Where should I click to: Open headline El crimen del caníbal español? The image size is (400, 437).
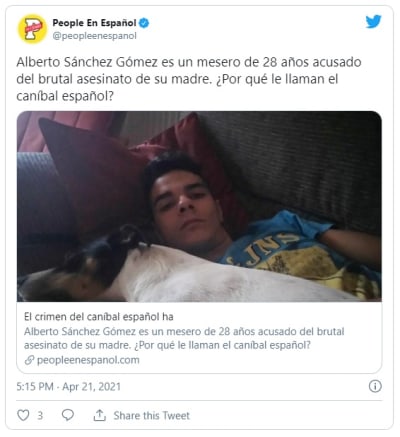pyautogui.click(x=99, y=317)
